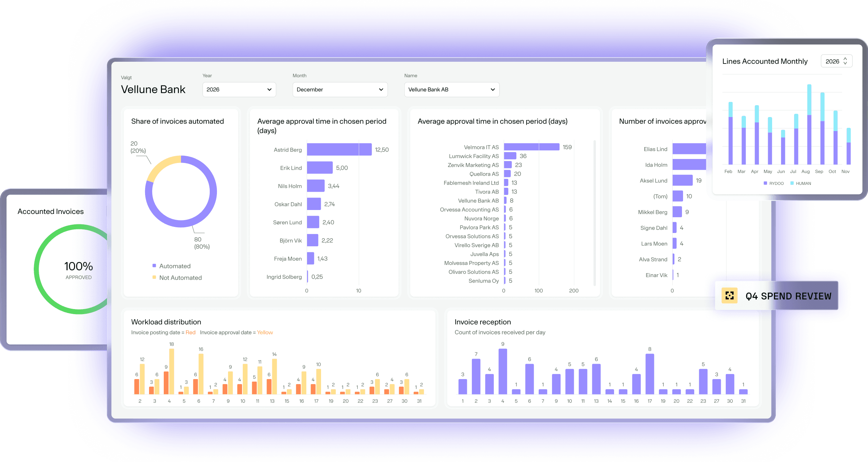The height and width of the screenshot is (462, 868).
Task: Click the 100% APPROVED ring value
Action: [79, 266]
